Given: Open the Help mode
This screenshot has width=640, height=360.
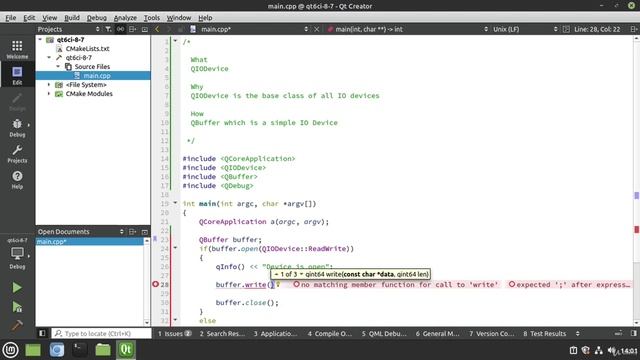Looking at the screenshot, I should pyautogui.click(x=17, y=180).
